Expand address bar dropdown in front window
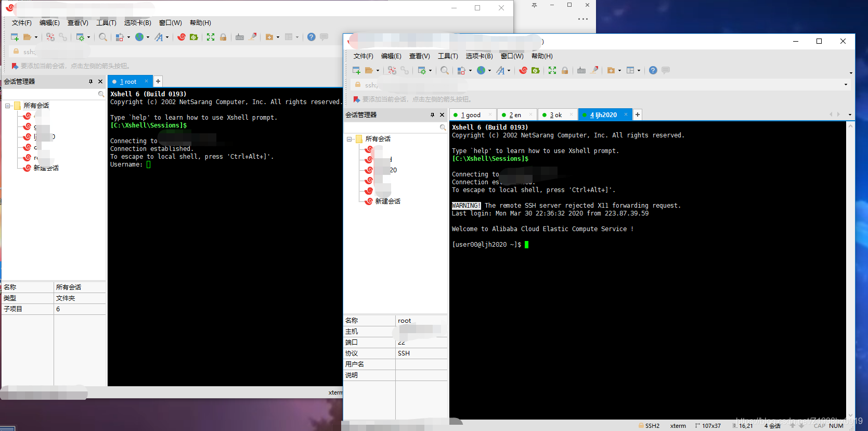The height and width of the screenshot is (431, 868). 846,85
